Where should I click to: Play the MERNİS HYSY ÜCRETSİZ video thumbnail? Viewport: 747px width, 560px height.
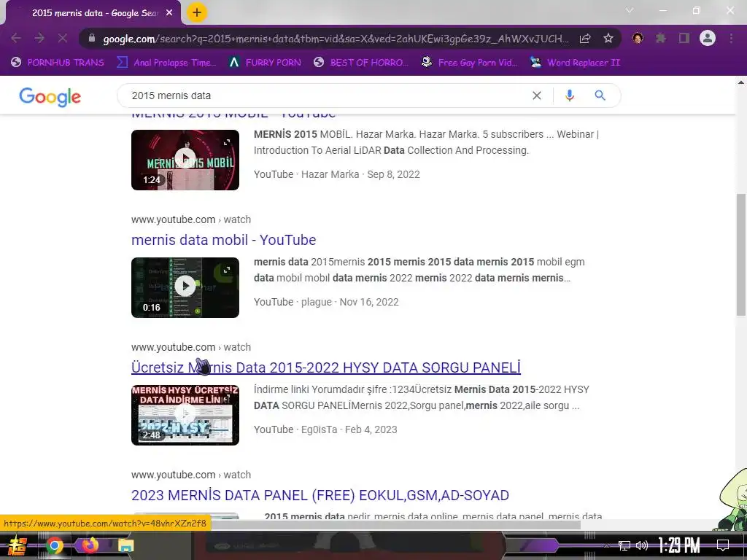tap(185, 415)
